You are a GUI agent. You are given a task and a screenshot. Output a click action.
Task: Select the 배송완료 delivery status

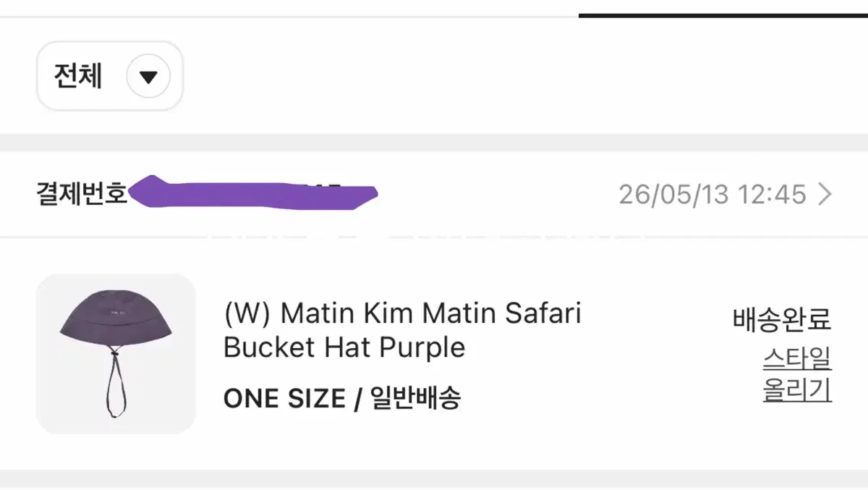coord(782,319)
